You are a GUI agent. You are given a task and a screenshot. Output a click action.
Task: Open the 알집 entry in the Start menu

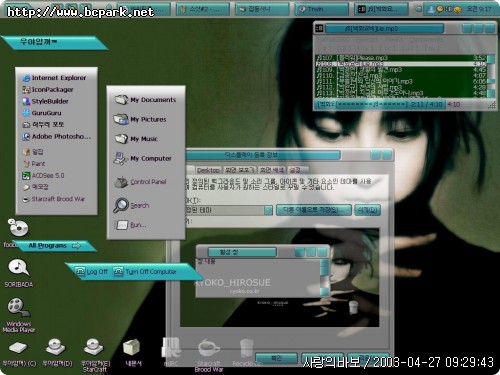pos(33,152)
